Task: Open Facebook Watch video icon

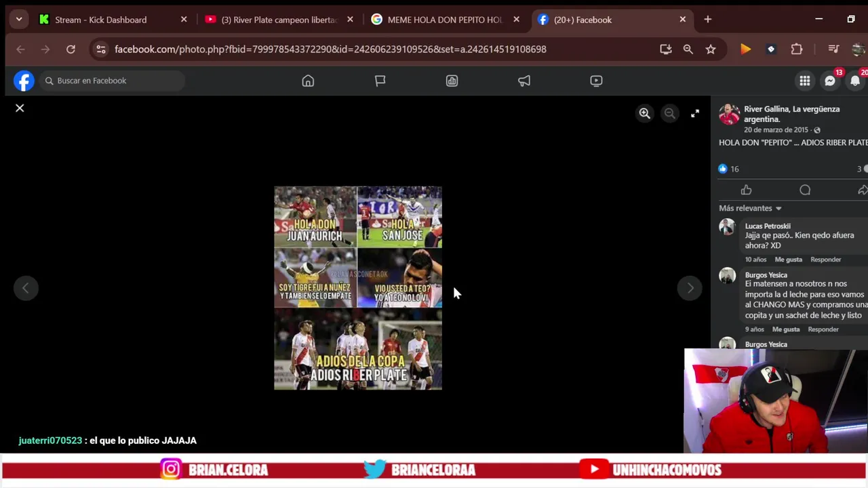Action: tap(596, 81)
